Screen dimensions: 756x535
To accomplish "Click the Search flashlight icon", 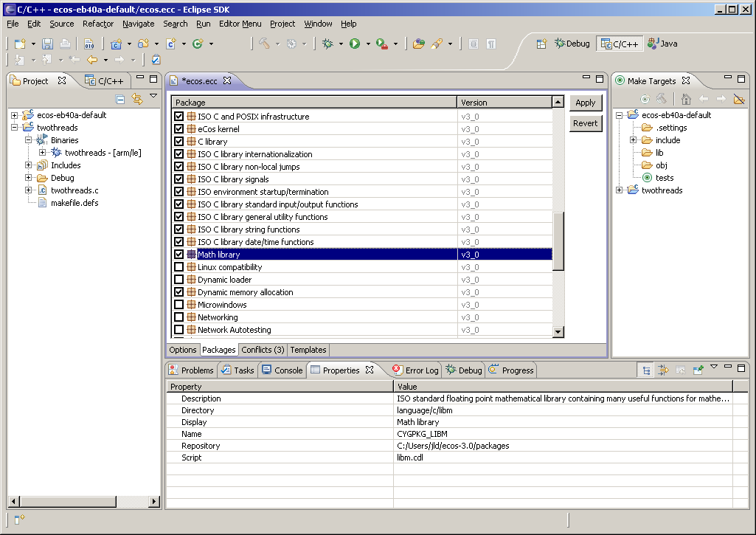I will point(437,44).
